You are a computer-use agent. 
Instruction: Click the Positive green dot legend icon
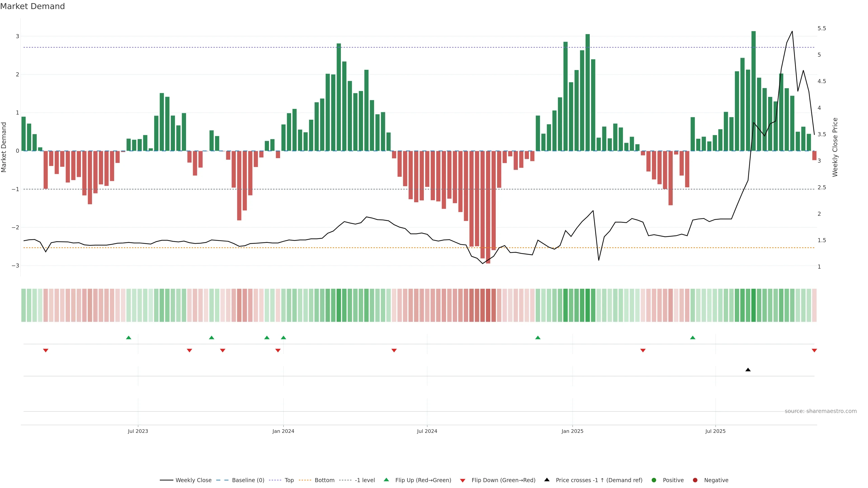pyautogui.click(x=654, y=480)
